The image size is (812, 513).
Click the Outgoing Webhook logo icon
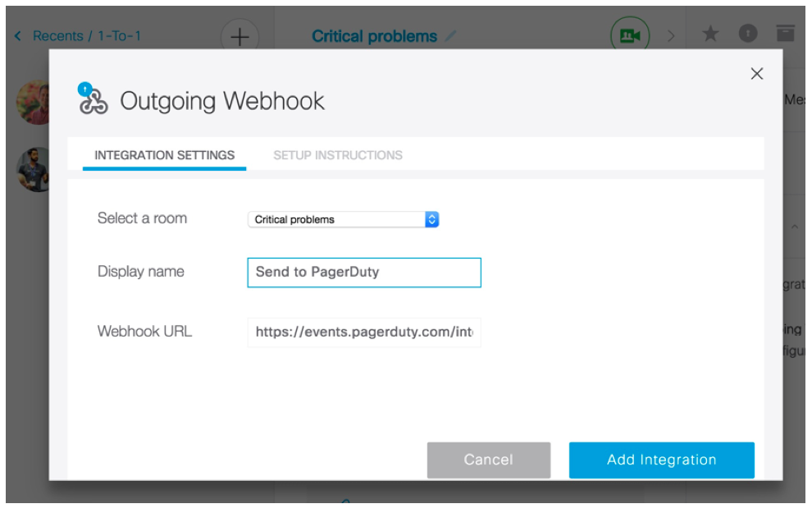pos(93,99)
